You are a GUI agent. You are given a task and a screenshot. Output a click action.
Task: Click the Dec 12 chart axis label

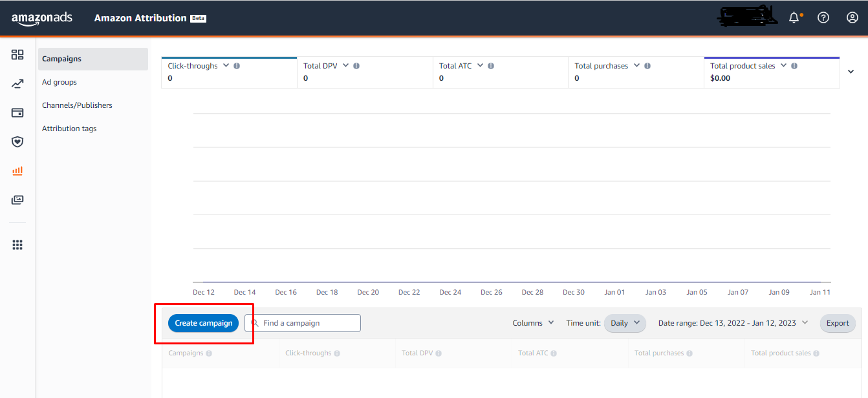pos(204,292)
